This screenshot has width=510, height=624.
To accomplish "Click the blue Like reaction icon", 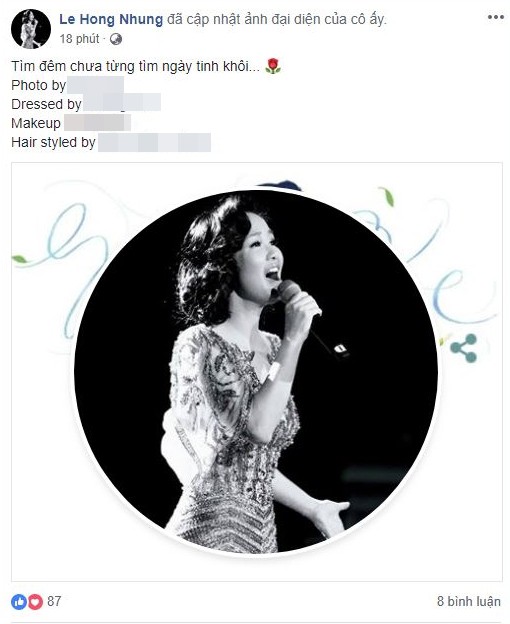I will click(19, 602).
